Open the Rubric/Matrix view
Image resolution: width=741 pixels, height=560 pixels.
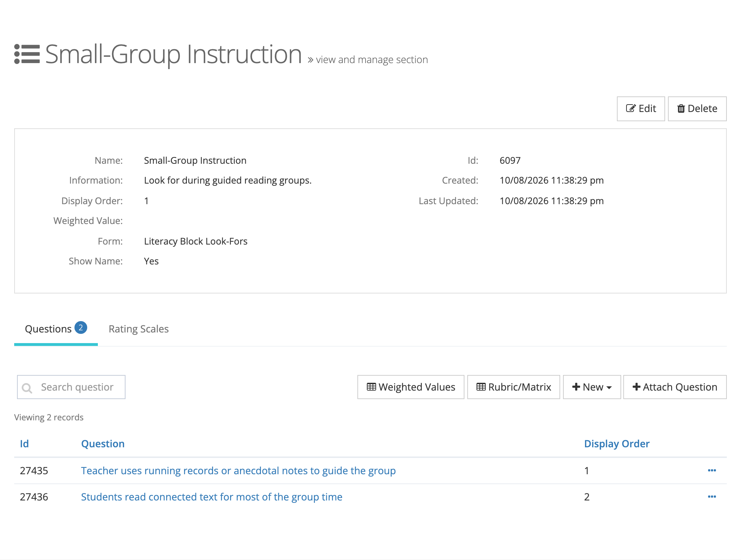513,387
